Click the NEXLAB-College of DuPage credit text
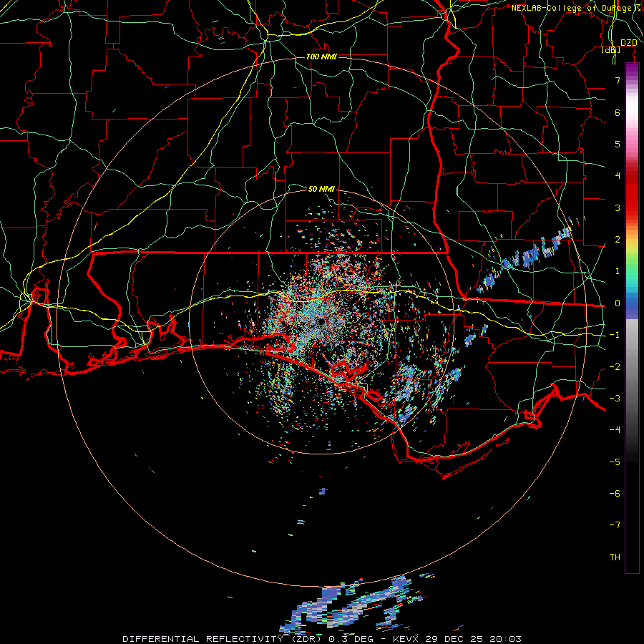This screenshot has height=644, width=644. coord(577,8)
